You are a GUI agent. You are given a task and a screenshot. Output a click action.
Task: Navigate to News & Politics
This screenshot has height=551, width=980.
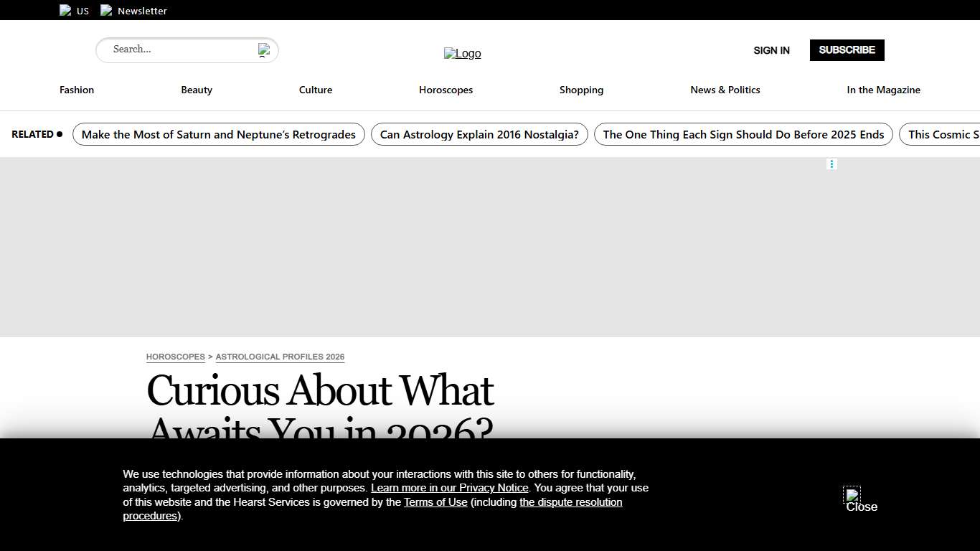point(725,90)
